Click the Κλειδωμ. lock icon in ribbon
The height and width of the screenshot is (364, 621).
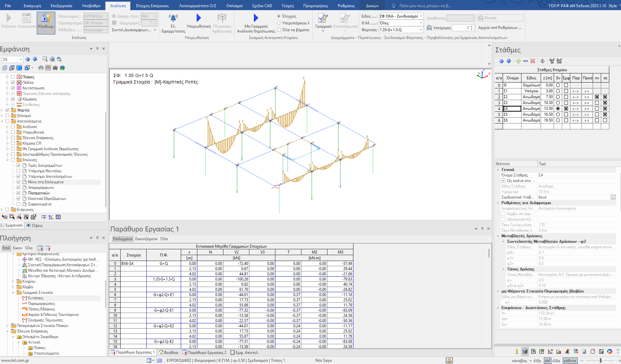point(46,21)
